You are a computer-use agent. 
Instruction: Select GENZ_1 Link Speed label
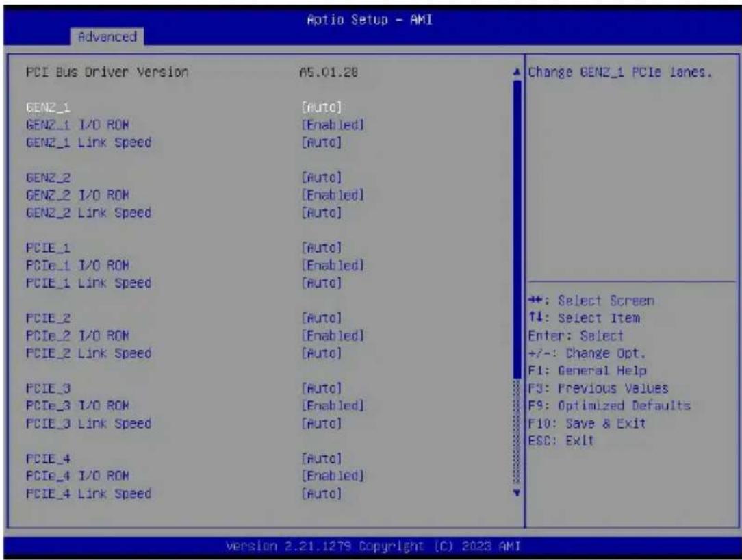[x=88, y=142]
